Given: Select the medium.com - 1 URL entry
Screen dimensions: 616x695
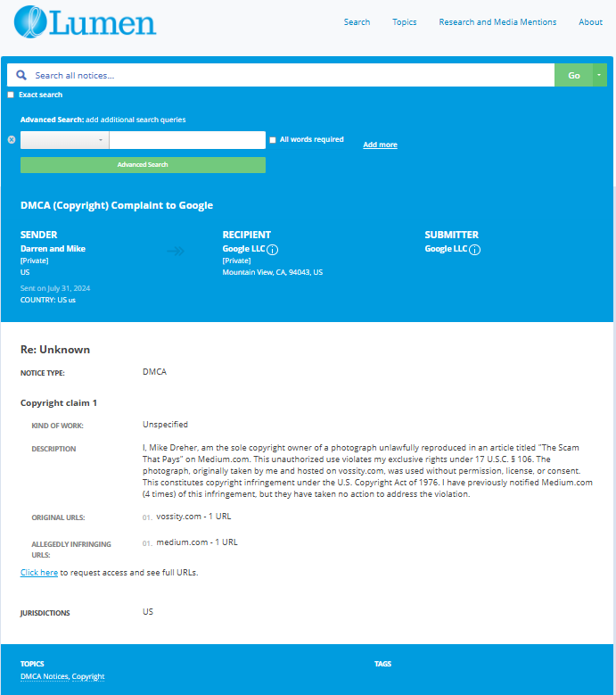Looking at the screenshot, I should [x=197, y=542].
